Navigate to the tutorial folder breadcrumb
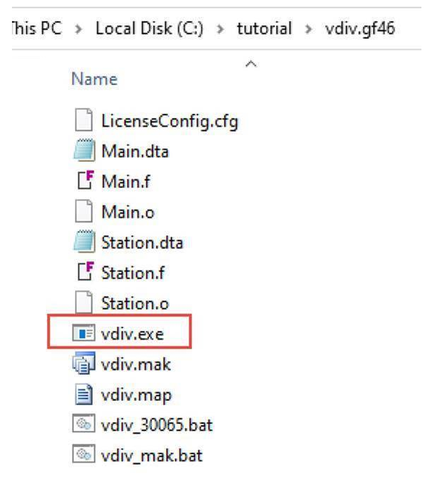Image resolution: width=439 pixels, height=504 pixels. click(x=264, y=30)
